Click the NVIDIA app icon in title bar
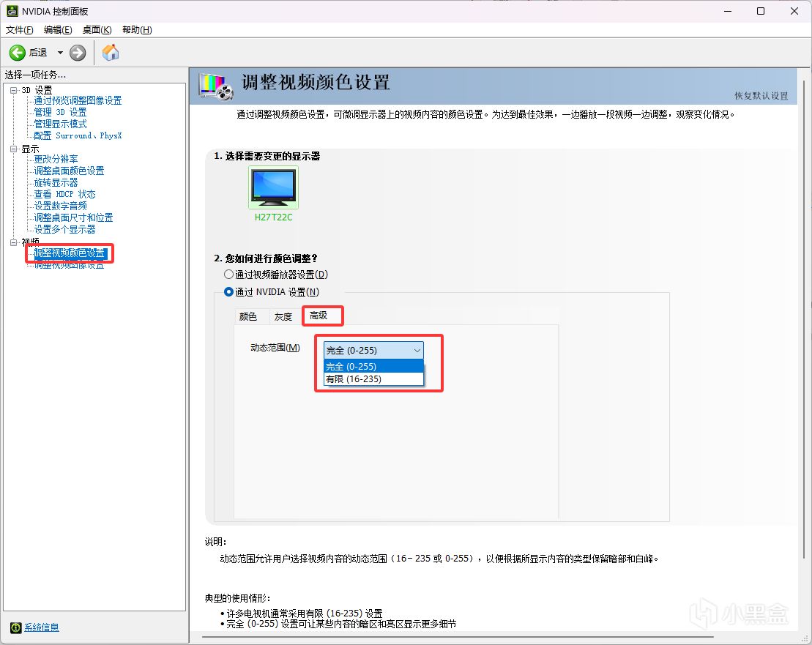Image resolution: width=812 pixels, height=645 pixels. [12, 11]
